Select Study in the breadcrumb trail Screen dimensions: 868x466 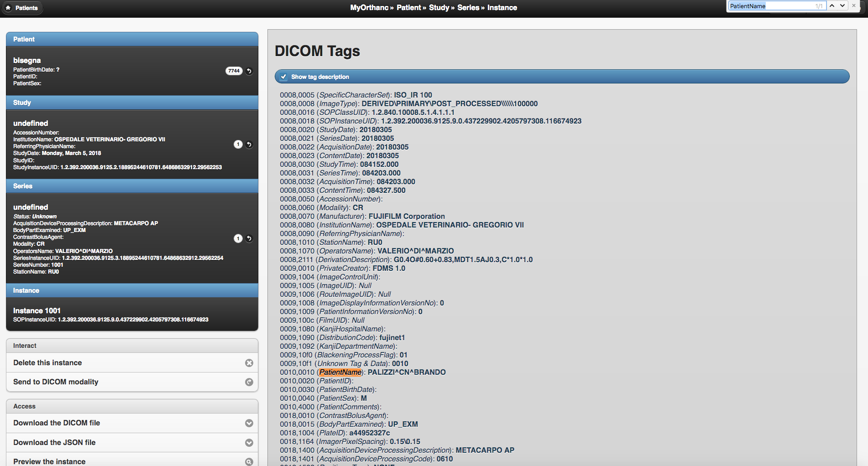click(x=439, y=8)
